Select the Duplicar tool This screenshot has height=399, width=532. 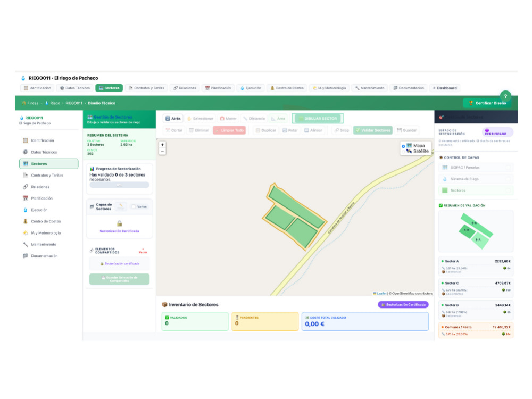tap(265, 130)
